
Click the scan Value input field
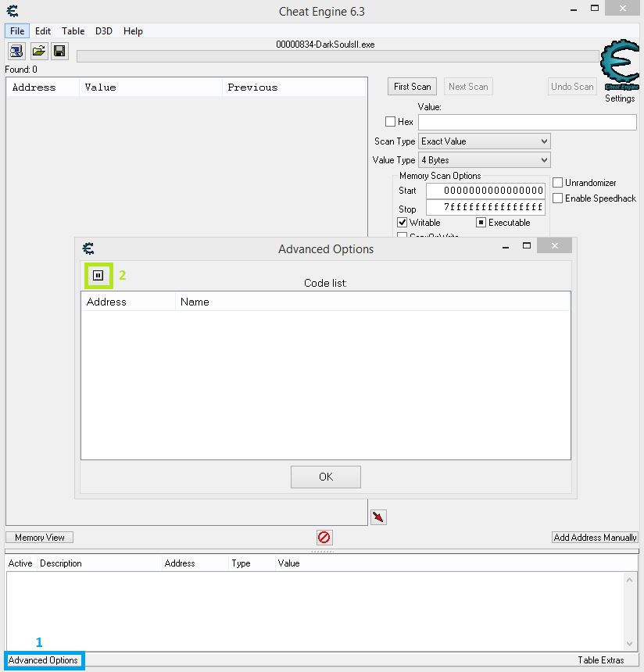528,122
